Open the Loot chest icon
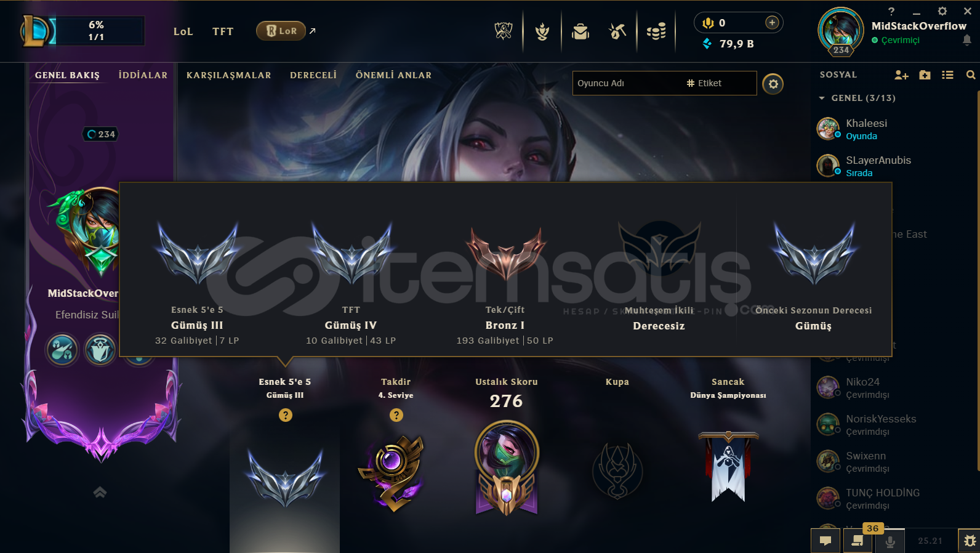 pos(617,31)
